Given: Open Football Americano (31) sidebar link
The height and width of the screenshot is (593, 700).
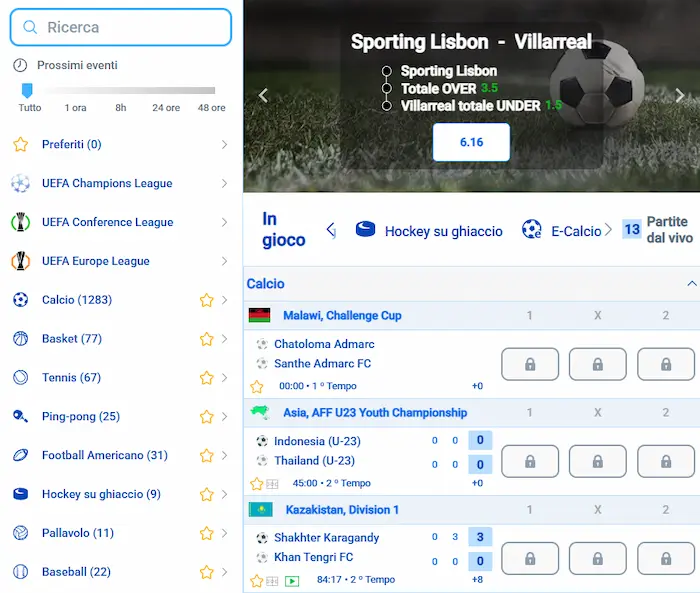Looking at the screenshot, I should tap(104, 455).
